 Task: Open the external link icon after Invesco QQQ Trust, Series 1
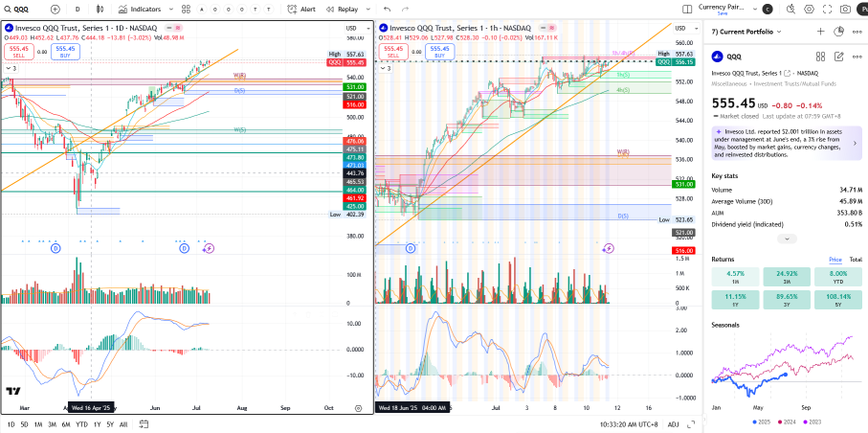coord(787,73)
